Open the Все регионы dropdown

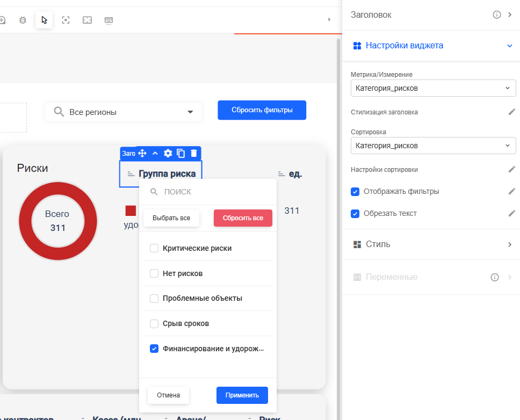click(124, 112)
